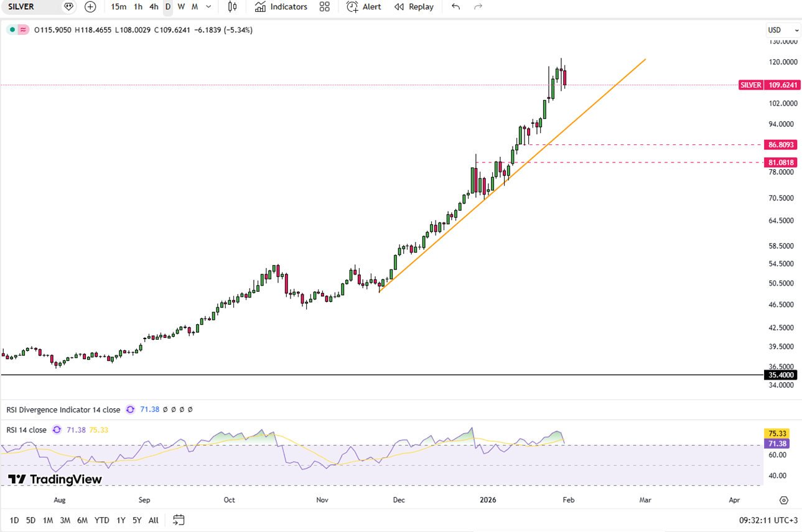Switch date range to 6M
This screenshot has height=532, width=802.
click(82, 520)
